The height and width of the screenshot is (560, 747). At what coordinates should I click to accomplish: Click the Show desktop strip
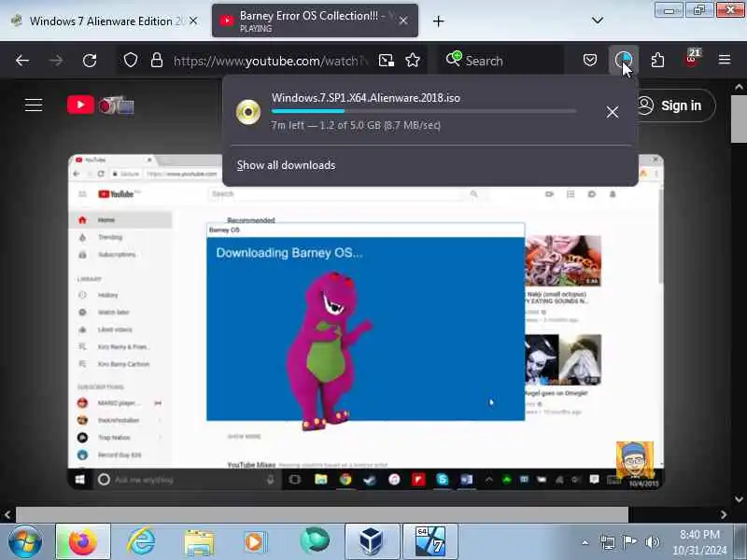(x=740, y=542)
